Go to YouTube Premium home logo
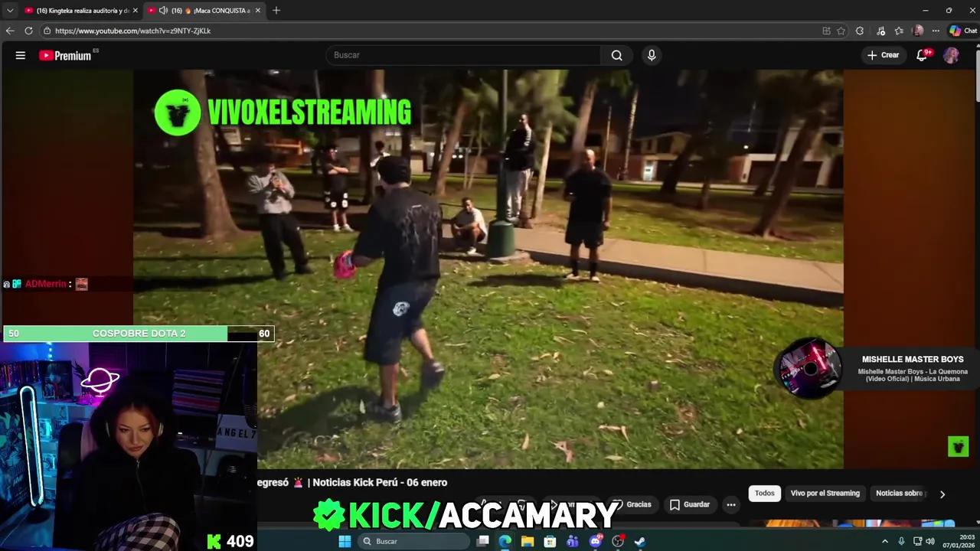The height and width of the screenshot is (551, 980). [66, 55]
